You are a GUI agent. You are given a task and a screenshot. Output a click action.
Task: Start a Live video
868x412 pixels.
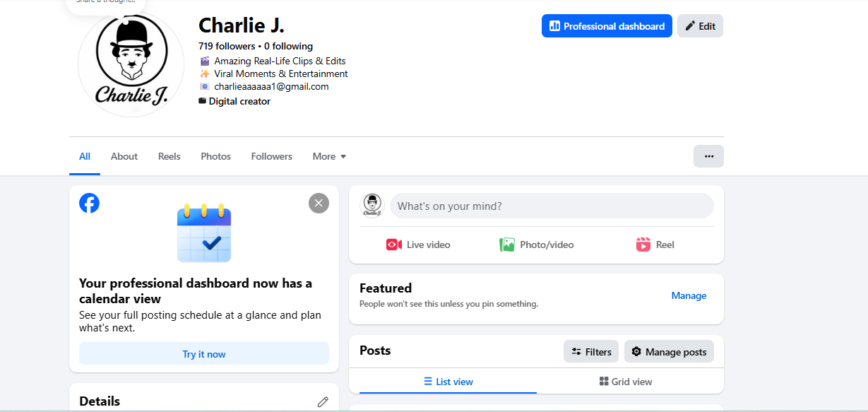[x=418, y=245]
